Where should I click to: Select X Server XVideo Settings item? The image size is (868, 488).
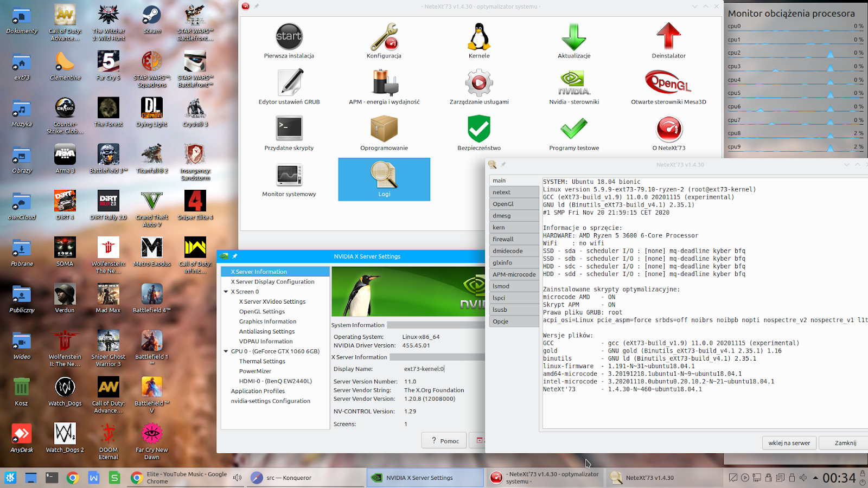[272, 301]
